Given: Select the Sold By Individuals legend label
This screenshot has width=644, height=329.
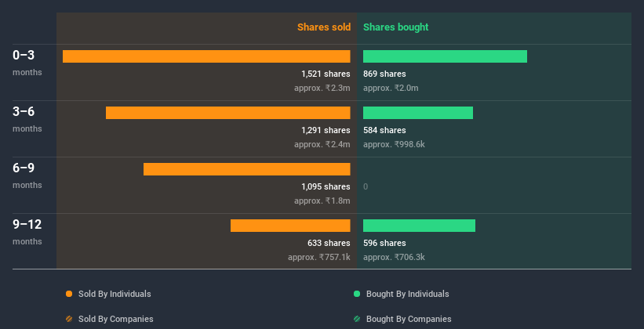Looking at the screenshot, I should tap(115, 294).
